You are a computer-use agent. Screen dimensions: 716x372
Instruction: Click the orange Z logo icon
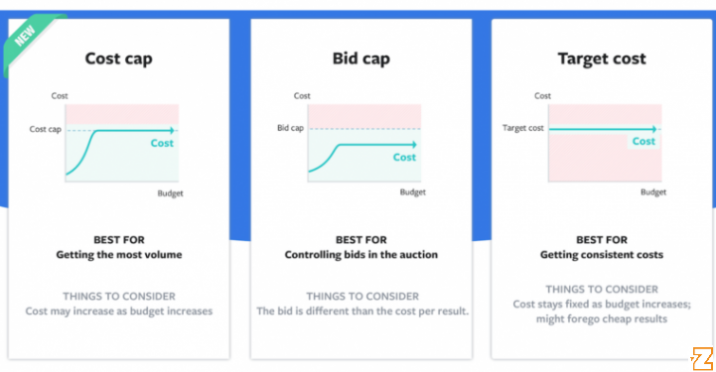tap(702, 359)
